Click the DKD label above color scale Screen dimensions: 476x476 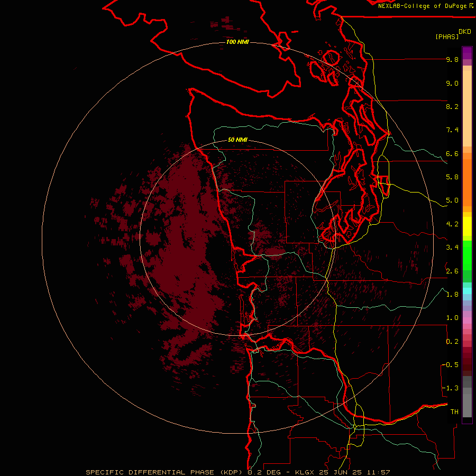[465, 32]
